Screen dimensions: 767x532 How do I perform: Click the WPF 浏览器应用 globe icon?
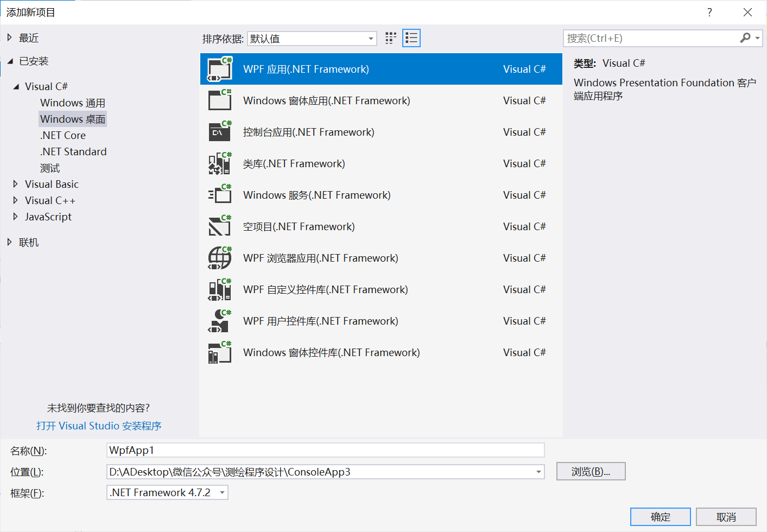click(x=220, y=258)
